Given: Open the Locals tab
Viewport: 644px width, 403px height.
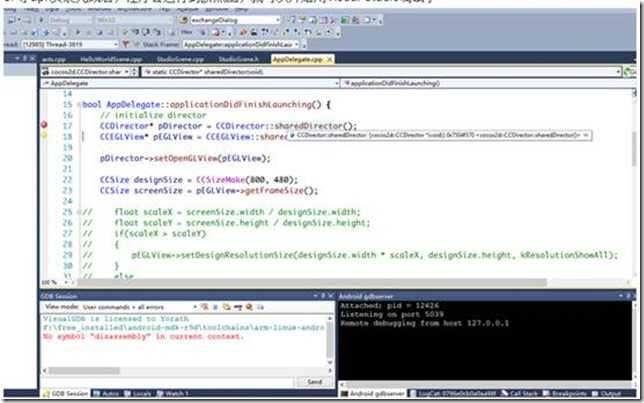Looking at the screenshot, I should click(138, 394).
